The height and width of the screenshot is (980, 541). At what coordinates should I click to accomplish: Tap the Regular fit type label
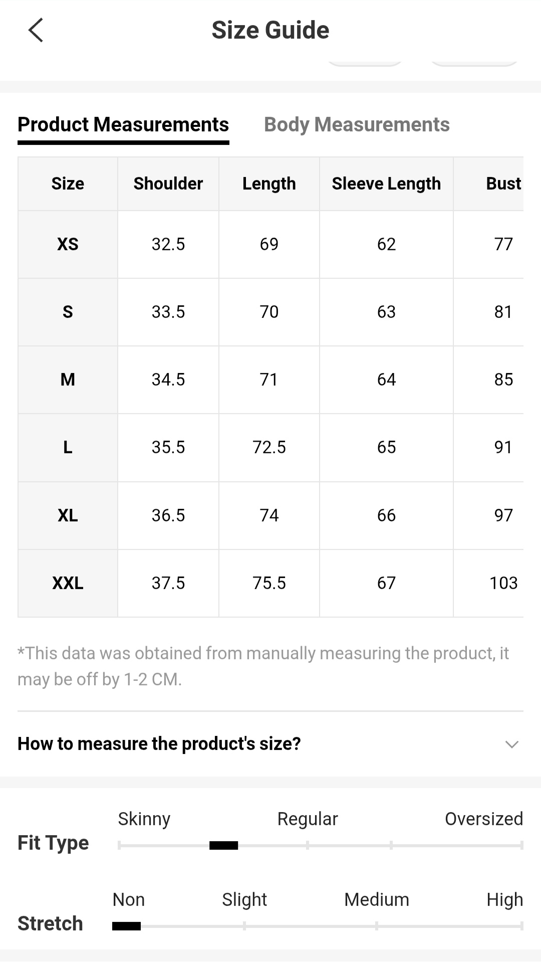(x=308, y=819)
